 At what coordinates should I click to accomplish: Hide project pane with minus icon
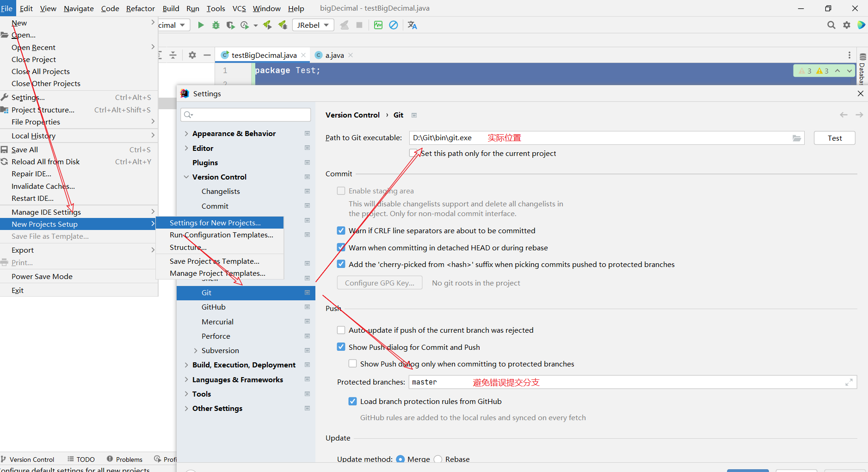click(x=207, y=55)
